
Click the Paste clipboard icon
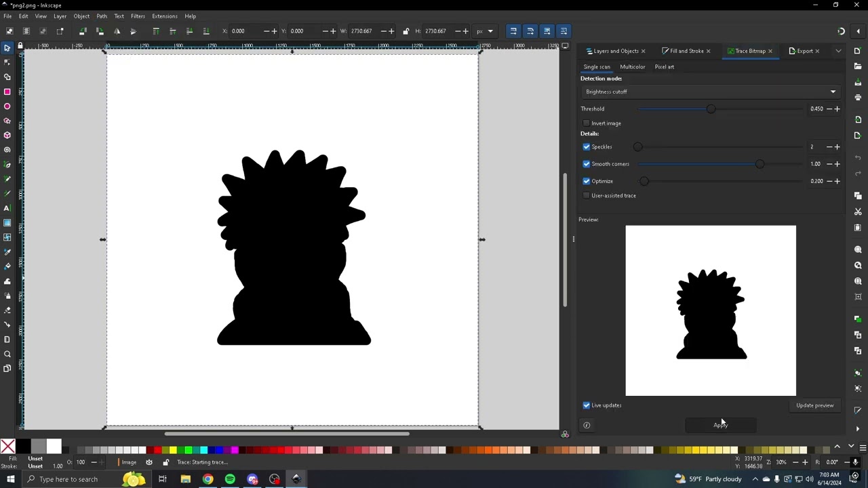pyautogui.click(x=858, y=227)
